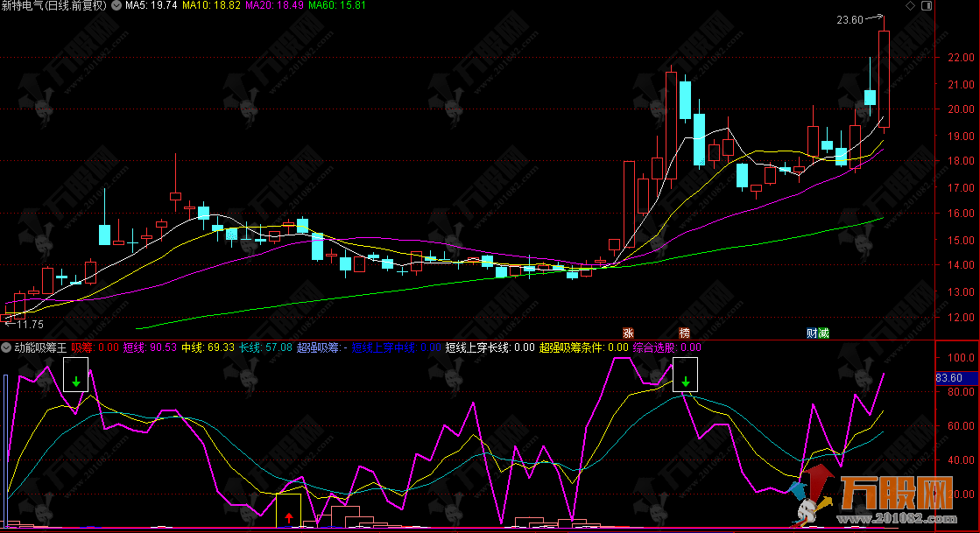Click the red 涨 marker icon
The width and height of the screenshot is (980, 533).
[628, 333]
